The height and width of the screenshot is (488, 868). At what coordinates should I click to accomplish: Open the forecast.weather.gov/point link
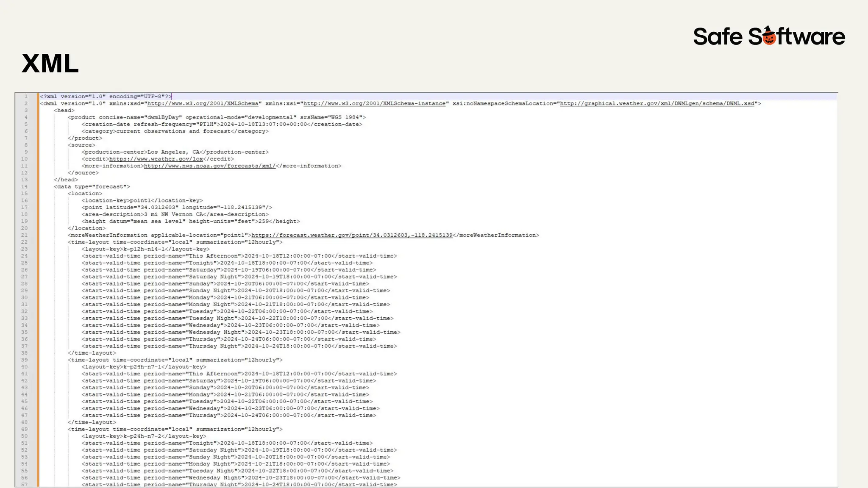click(x=352, y=235)
